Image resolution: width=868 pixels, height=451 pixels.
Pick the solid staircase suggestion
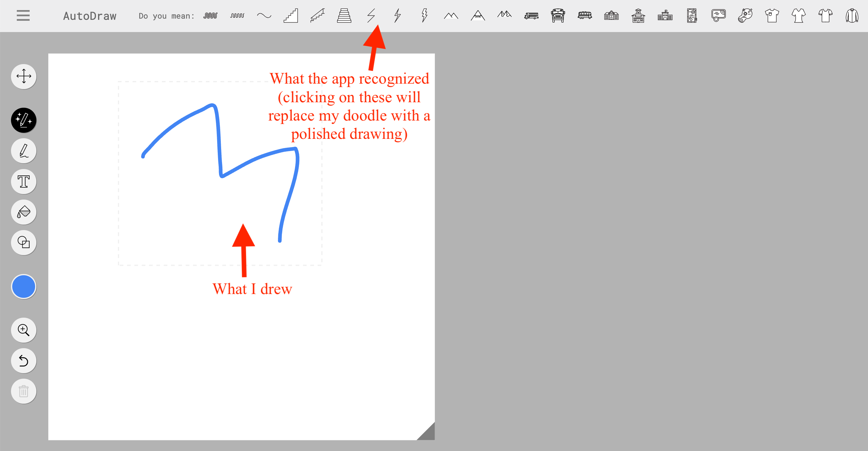pyautogui.click(x=291, y=16)
